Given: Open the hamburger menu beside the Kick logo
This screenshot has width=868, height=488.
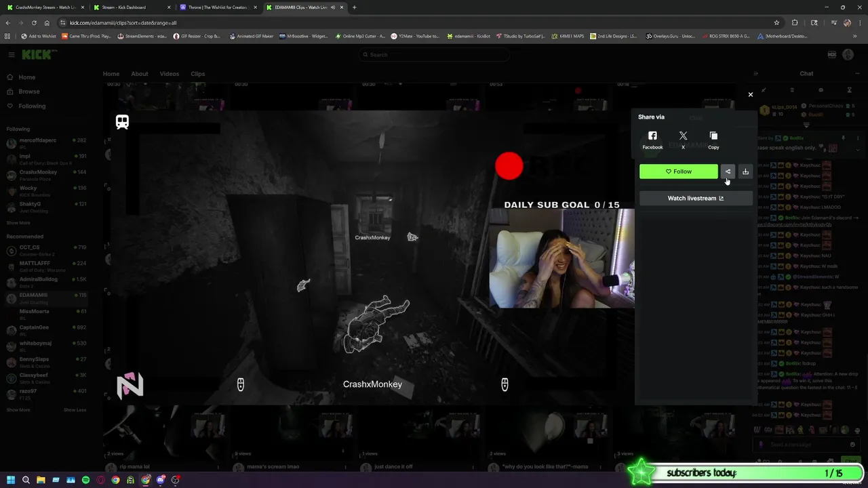Looking at the screenshot, I should pos(12,55).
